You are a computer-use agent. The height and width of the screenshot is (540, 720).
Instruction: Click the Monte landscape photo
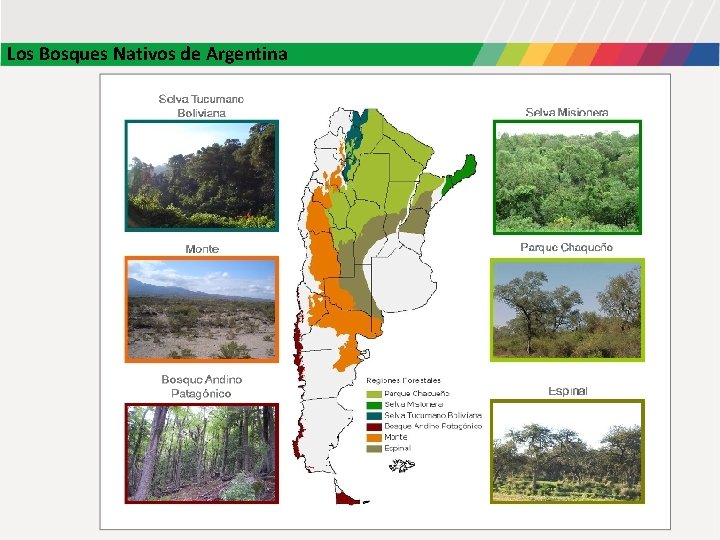[202, 309]
